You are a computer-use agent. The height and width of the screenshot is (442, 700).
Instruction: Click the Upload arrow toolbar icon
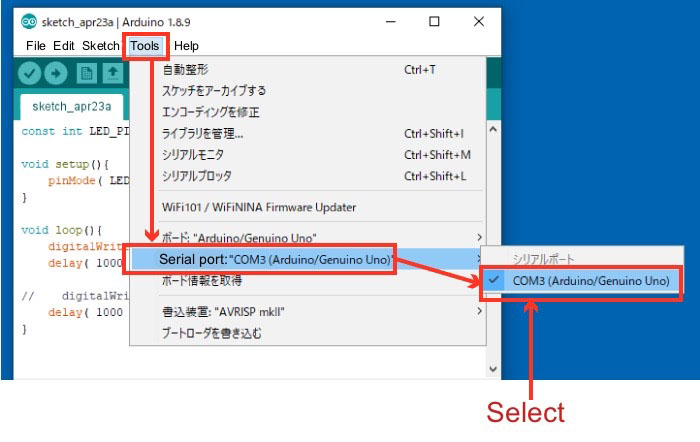(x=56, y=73)
